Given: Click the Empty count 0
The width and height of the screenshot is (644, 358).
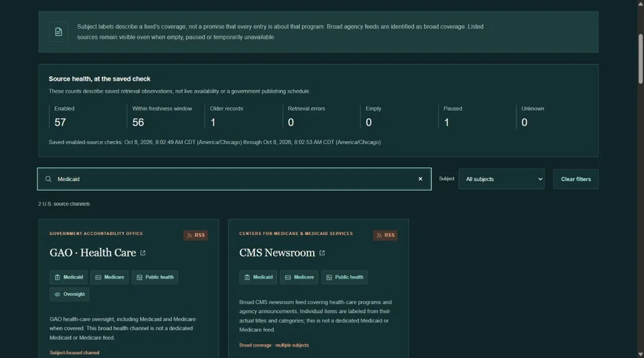Looking at the screenshot, I should (369, 122).
